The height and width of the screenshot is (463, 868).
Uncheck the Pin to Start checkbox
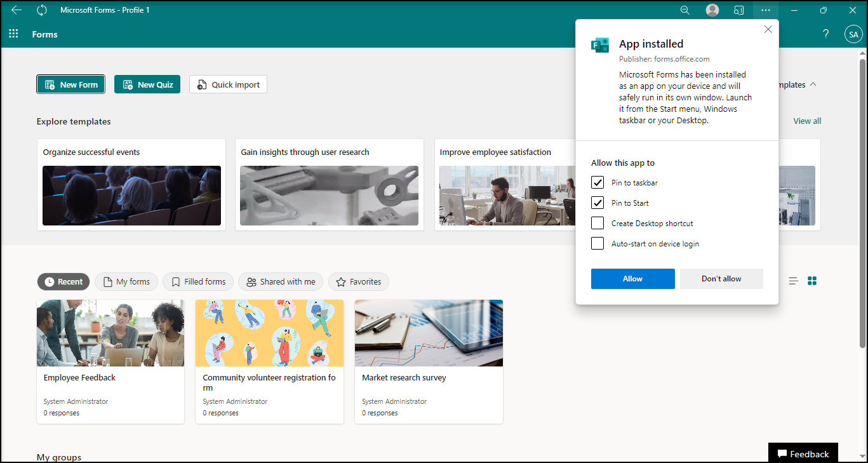tap(598, 203)
